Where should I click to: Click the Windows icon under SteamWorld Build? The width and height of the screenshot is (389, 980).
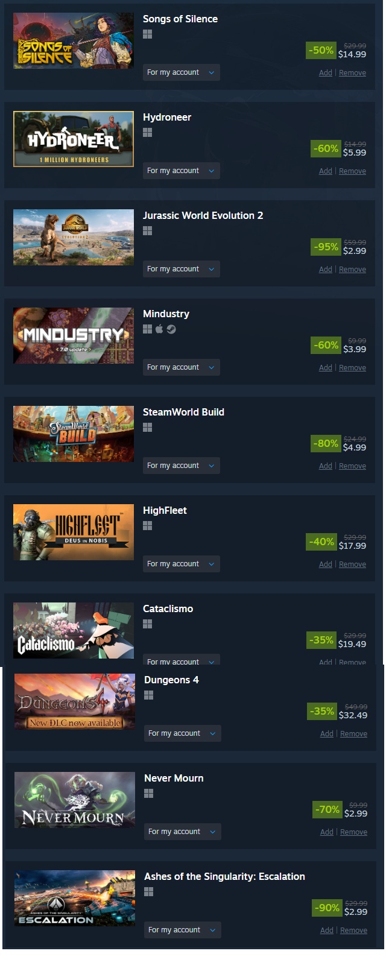(147, 428)
